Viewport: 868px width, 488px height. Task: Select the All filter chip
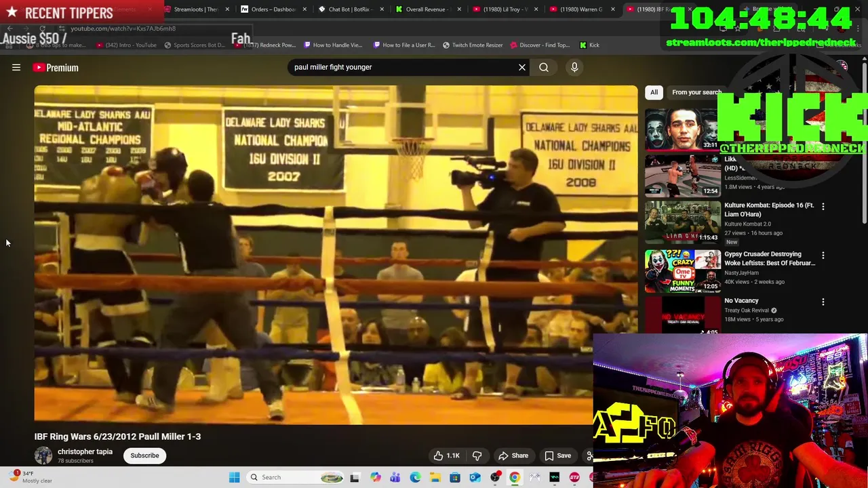[654, 92]
